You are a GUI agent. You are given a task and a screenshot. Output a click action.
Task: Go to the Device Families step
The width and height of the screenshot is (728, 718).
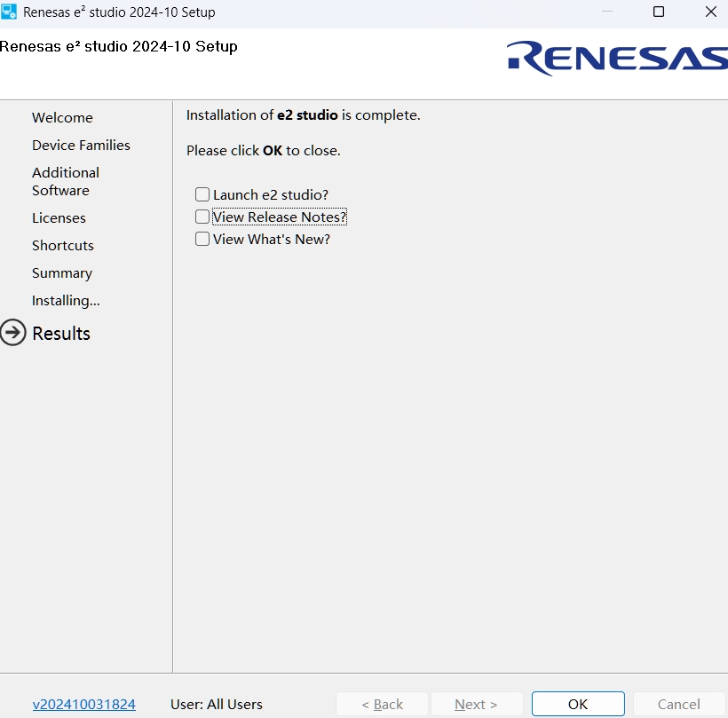81,145
